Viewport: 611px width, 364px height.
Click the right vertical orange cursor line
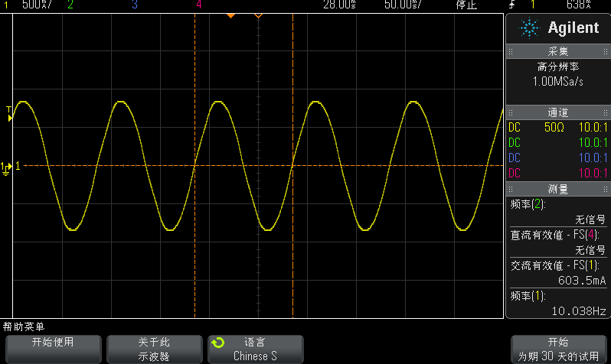293,229
